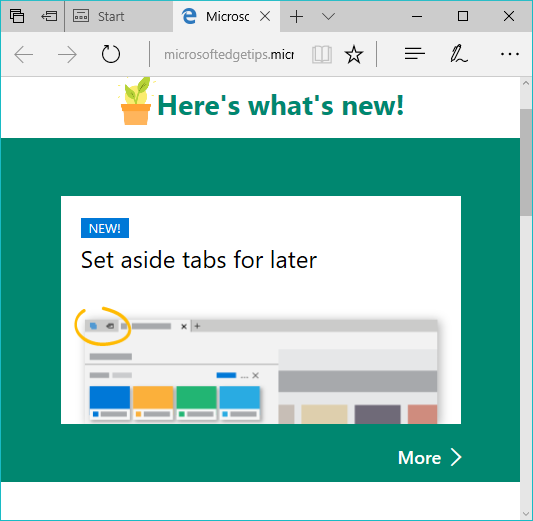Refresh the current page
This screenshot has height=521, width=533.
pyautogui.click(x=111, y=54)
